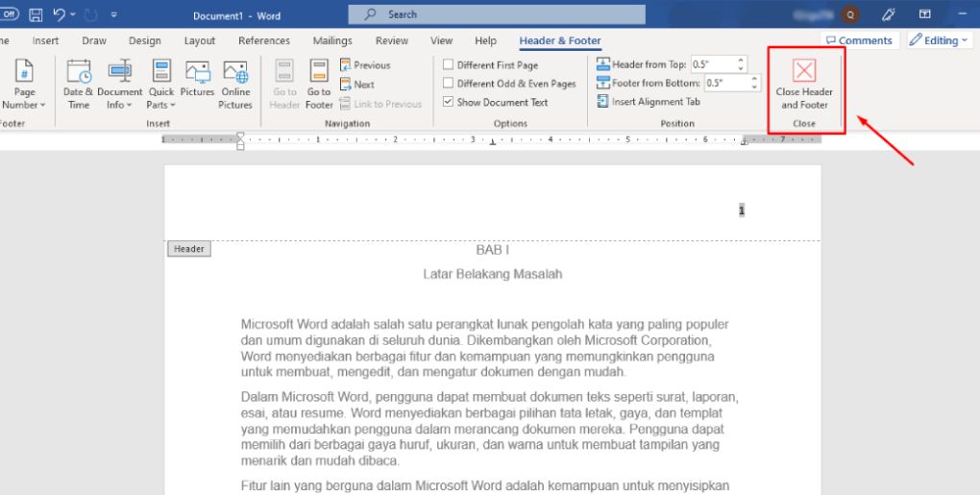Image resolution: width=980 pixels, height=495 pixels.
Task: Switch to the Insert tab
Action: pyautogui.click(x=45, y=40)
